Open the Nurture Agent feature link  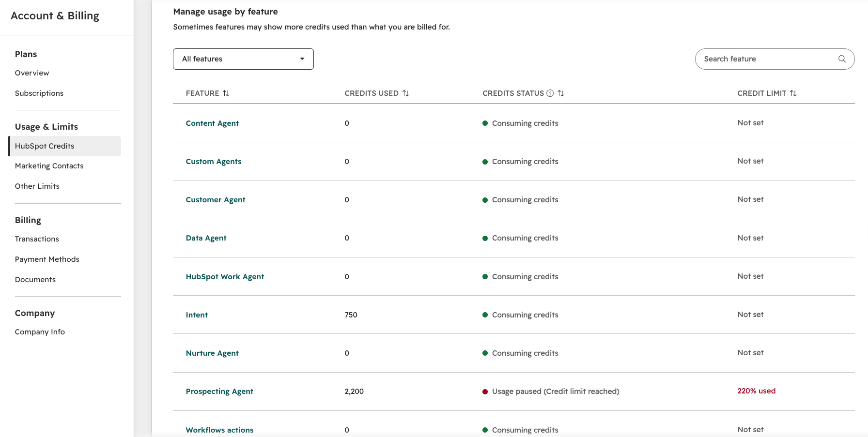(212, 353)
